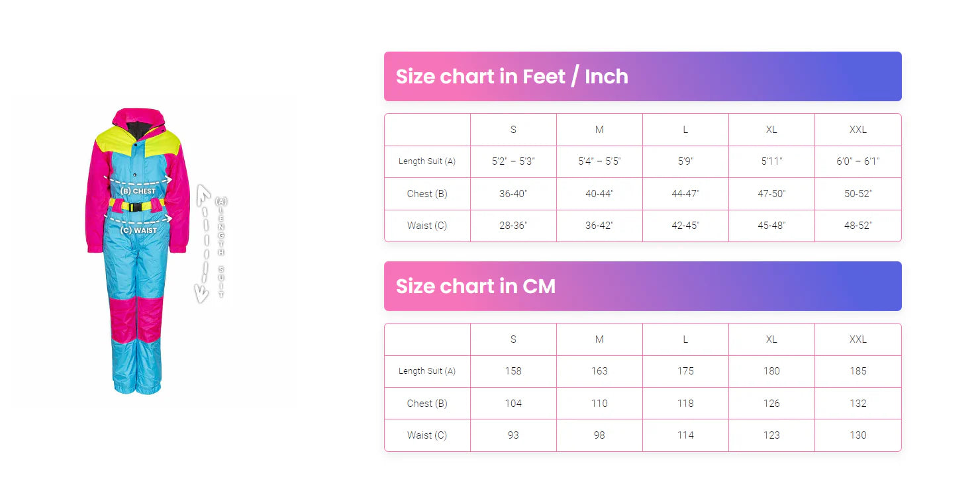980x479 pixels.
Task: Click the 45-48" waist cell for size XL
Action: coord(771,226)
